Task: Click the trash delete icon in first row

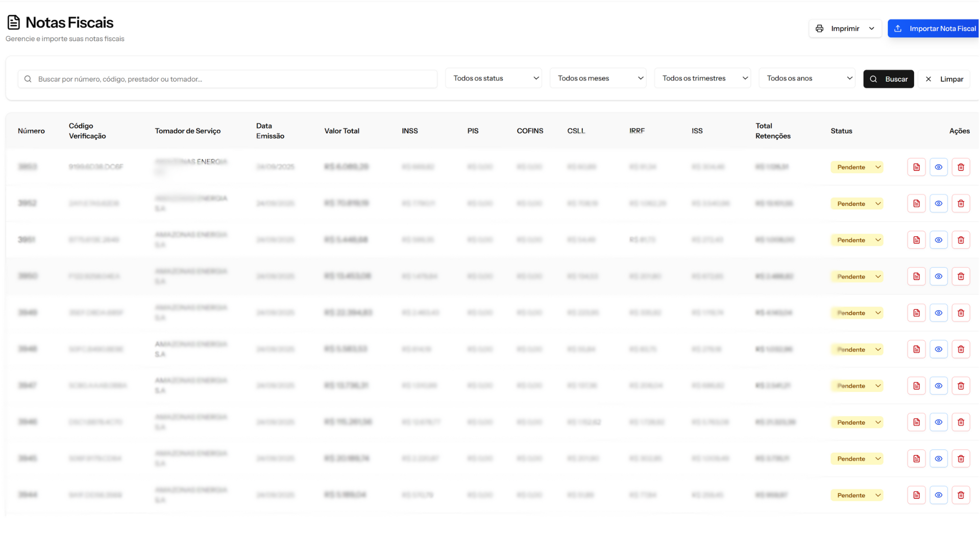Action: (x=961, y=167)
